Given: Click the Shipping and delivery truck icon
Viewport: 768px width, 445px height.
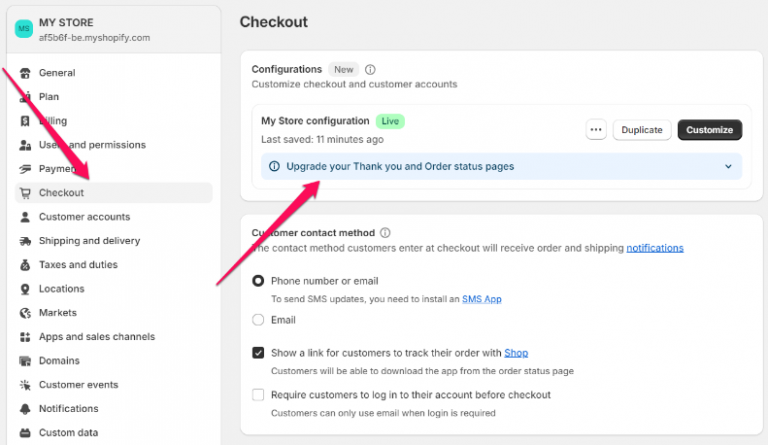Looking at the screenshot, I should coord(25,241).
